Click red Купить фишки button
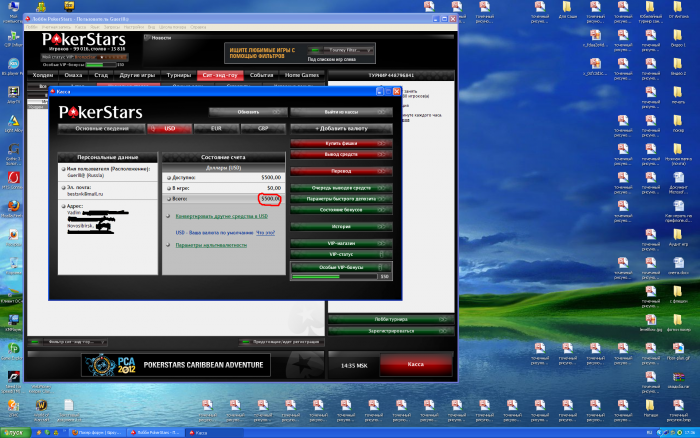The height and width of the screenshot is (438, 700). 342,144
